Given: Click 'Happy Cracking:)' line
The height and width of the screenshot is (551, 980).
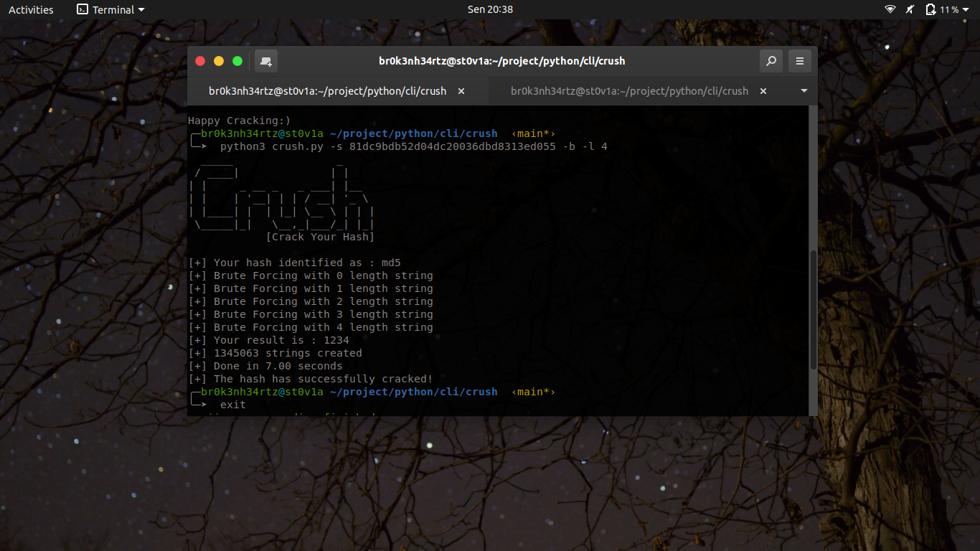Looking at the screenshot, I should pyautogui.click(x=240, y=121).
